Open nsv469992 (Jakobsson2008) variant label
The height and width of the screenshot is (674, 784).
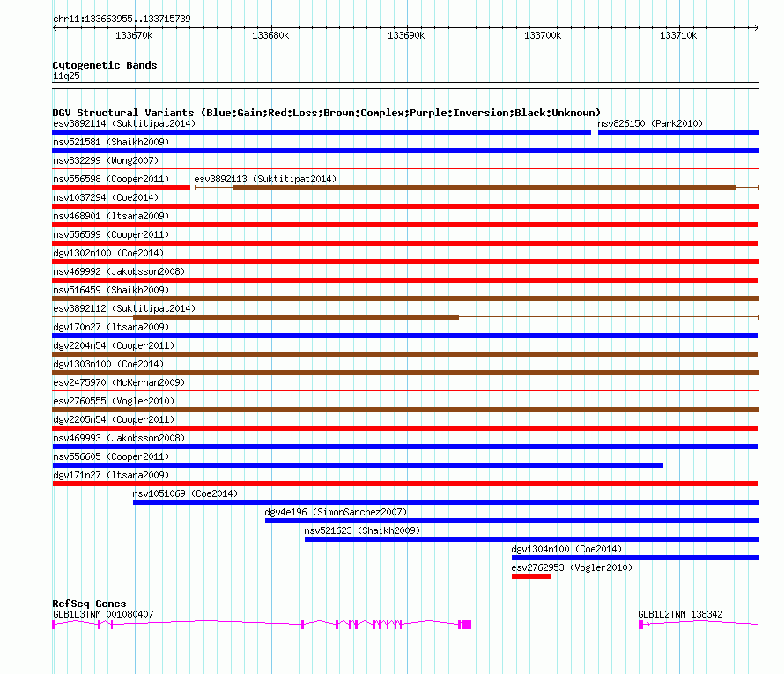click(119, 271)
